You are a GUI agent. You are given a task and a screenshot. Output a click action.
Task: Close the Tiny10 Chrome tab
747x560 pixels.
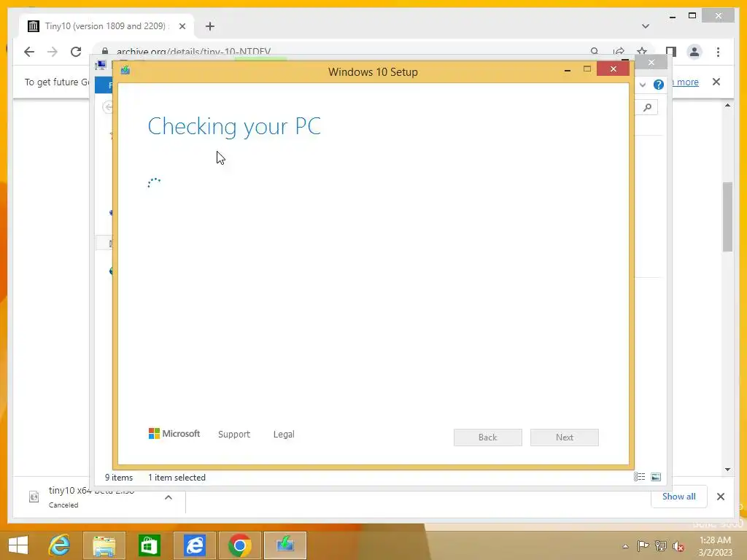coord(182,26)
